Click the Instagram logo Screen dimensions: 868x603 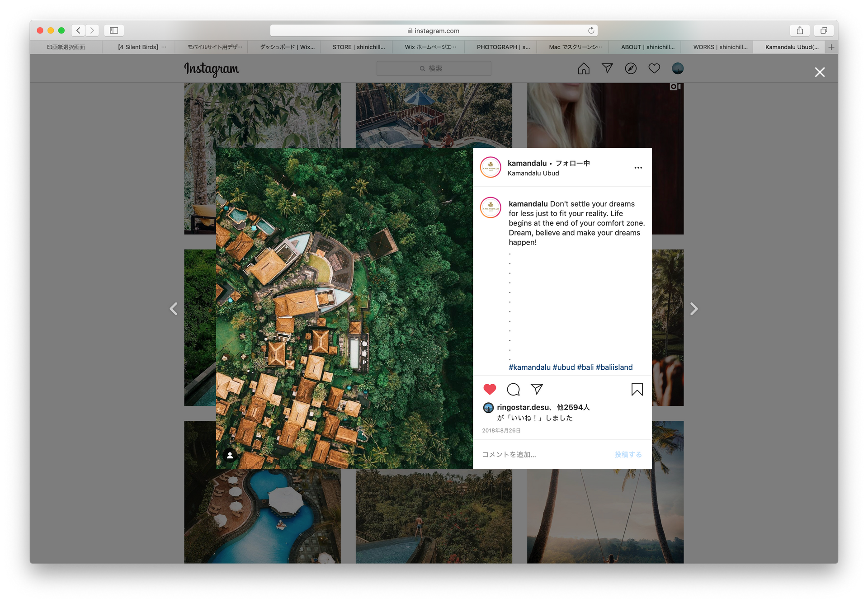(x=212, y=69)
